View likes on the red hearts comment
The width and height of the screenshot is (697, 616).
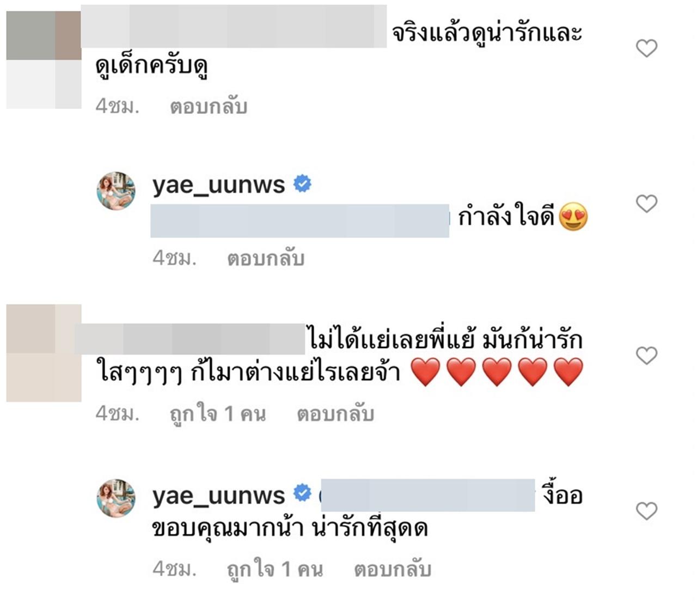218,414
